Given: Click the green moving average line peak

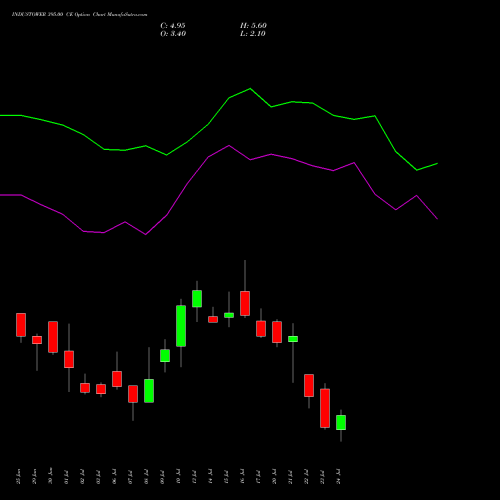Looking at the screenshot, I should click(x=250, y=89).
